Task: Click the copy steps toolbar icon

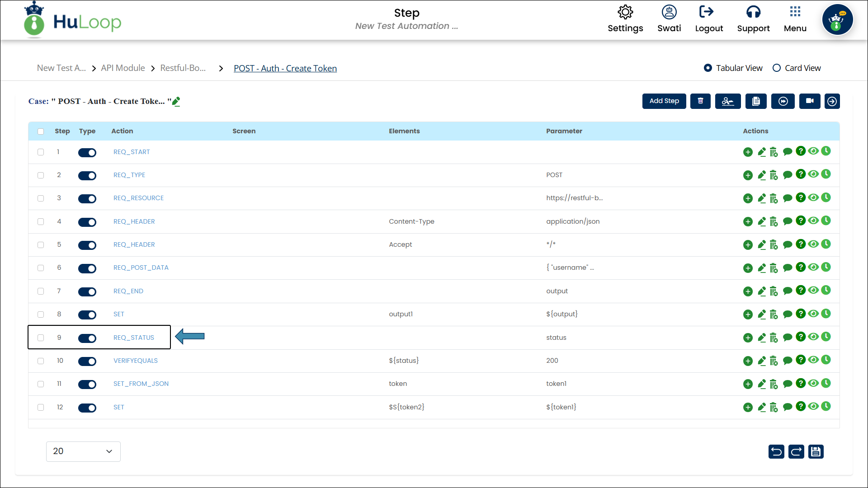Action: tap(756, 101)
